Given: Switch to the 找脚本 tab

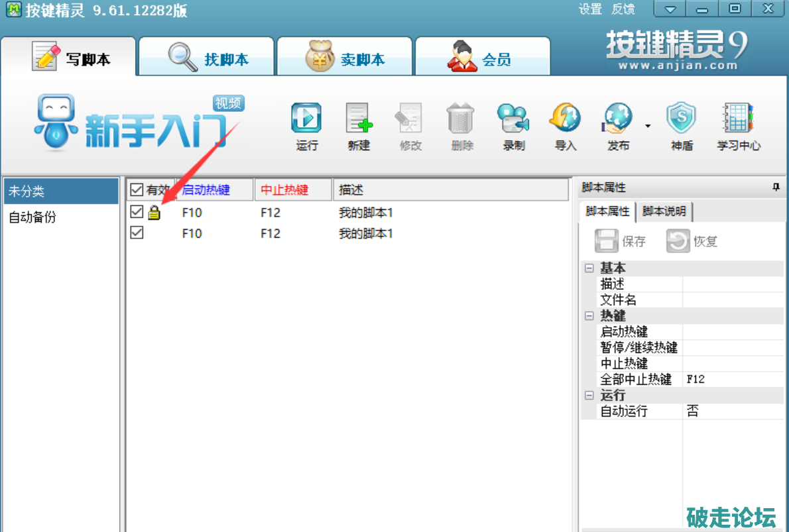Looking at the screenshot, I should coord(208,59).
